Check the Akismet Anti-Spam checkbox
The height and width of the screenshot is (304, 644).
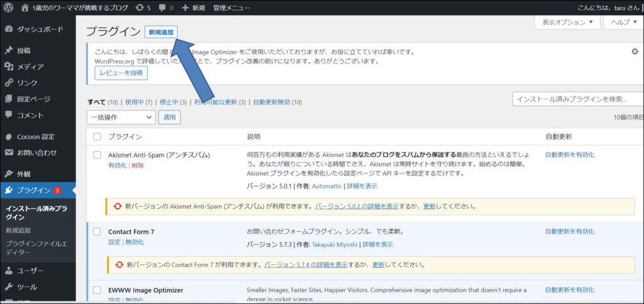pyautogui.click(x=97, y=155)
